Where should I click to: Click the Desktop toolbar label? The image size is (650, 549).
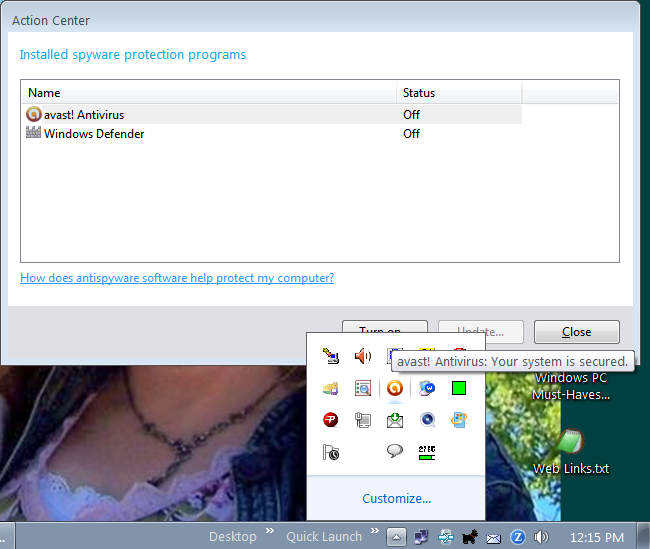pos(233,537)
